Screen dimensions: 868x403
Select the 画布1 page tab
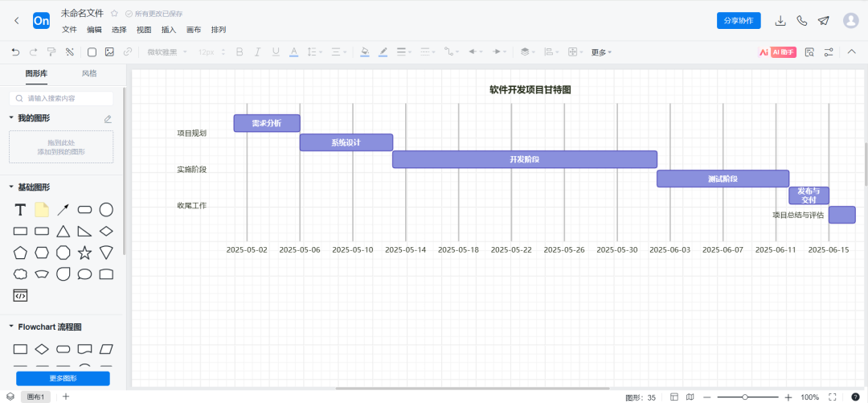[36, 397]
